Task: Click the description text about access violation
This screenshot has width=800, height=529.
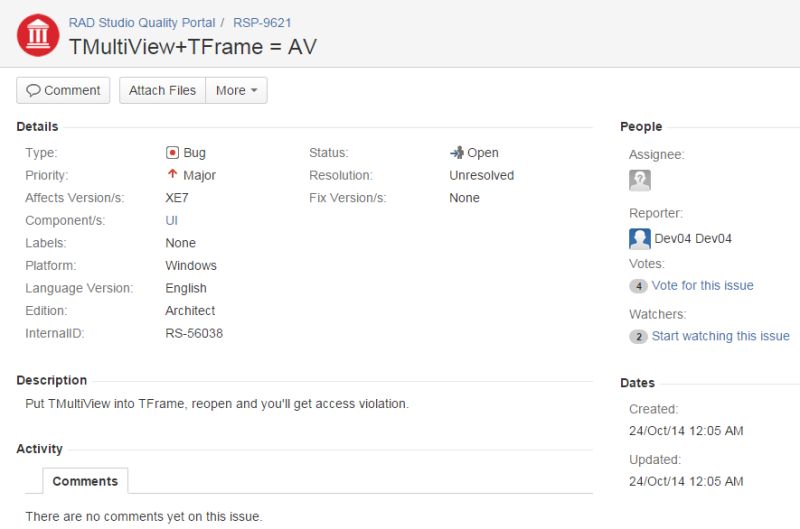Action: click(x=217, y=404)
